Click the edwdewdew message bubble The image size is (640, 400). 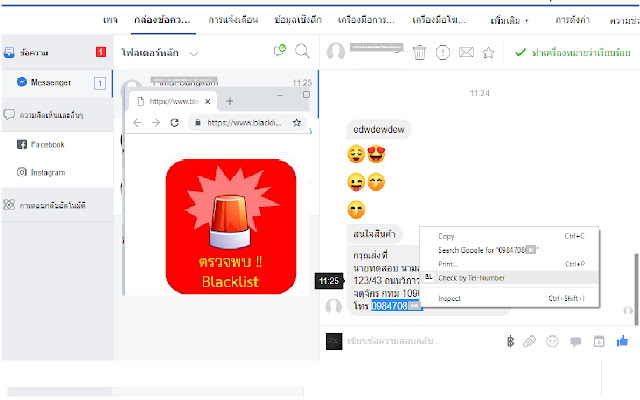coord(379,129)
